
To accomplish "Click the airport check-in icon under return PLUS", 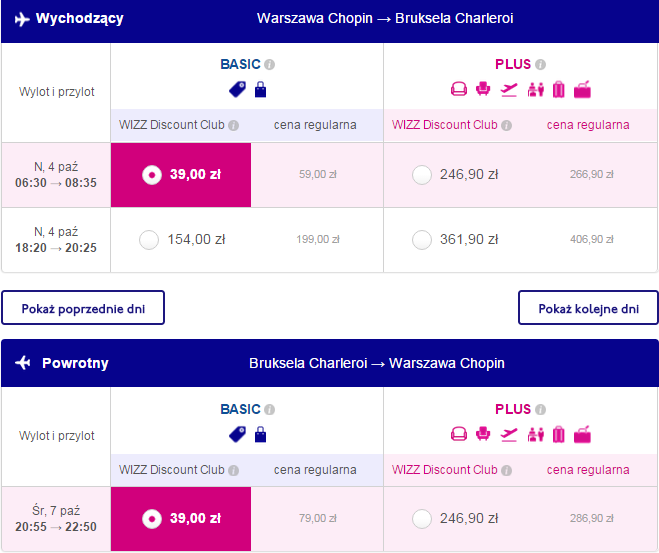I will 535,434.
